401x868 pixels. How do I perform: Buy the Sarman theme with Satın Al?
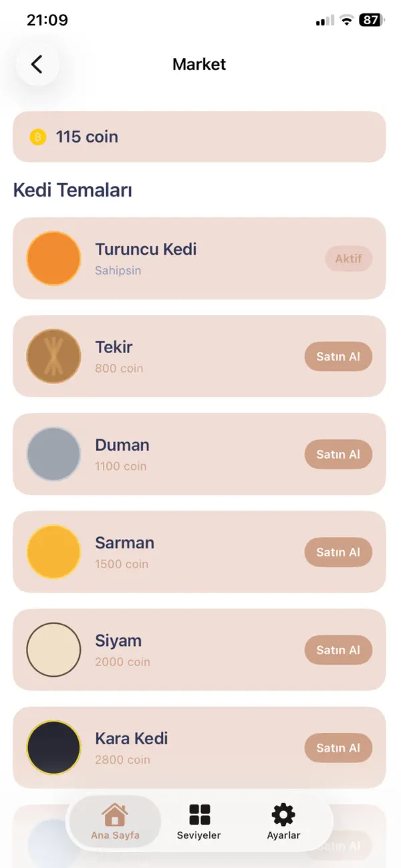tap(338, 552)
